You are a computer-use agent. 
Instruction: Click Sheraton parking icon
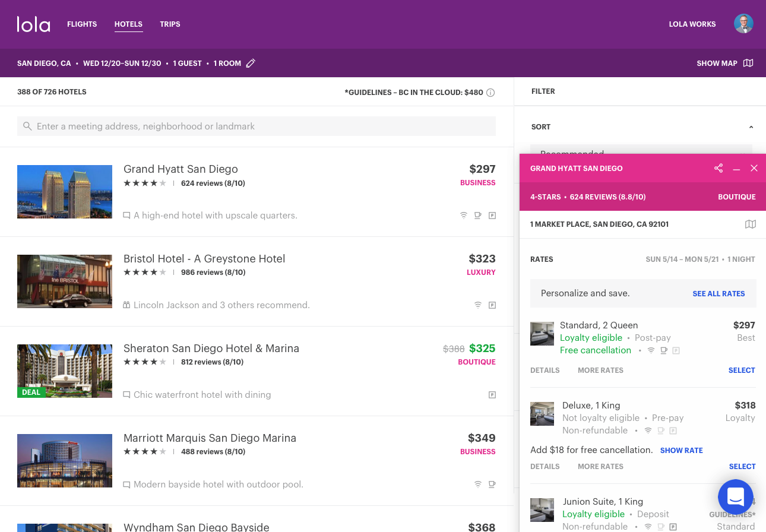tap(492, 395)
